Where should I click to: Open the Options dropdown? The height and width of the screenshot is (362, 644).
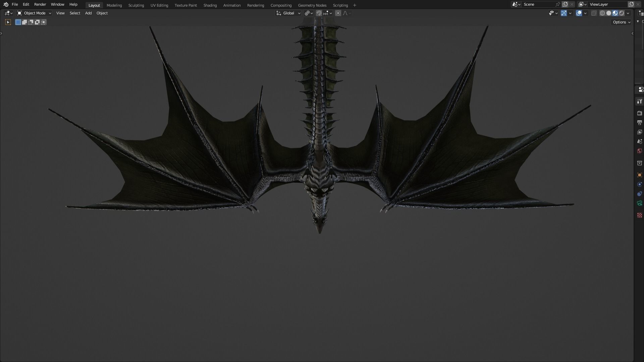622,22
